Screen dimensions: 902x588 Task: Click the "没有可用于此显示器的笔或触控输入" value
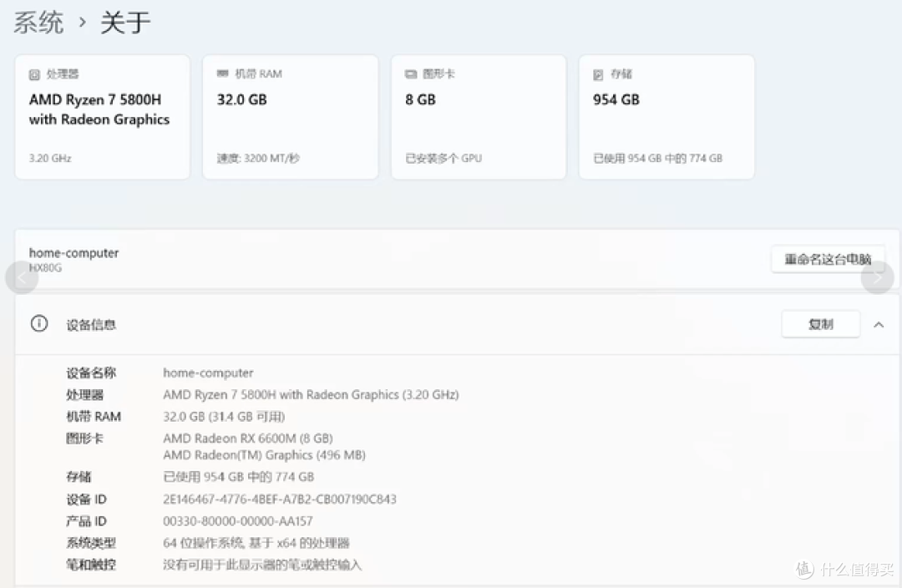click(262, 565)
